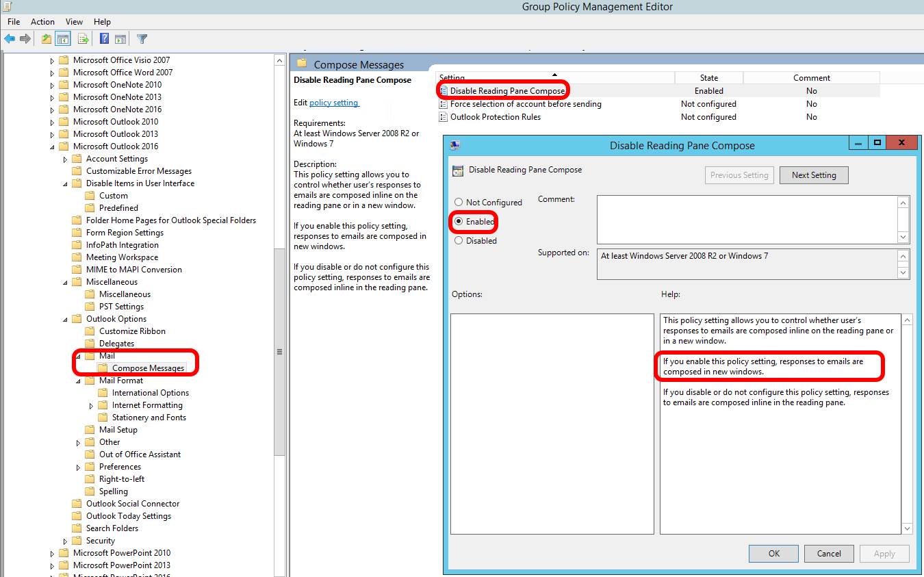Select the Not Configured radio button

pyautogui.click(x=459, y=203)
